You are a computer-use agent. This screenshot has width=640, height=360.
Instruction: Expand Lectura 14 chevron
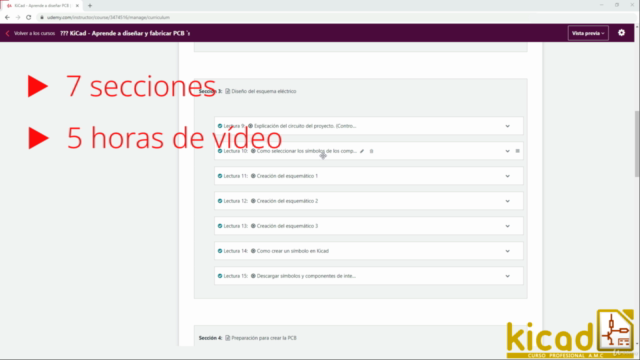(507, 251)
